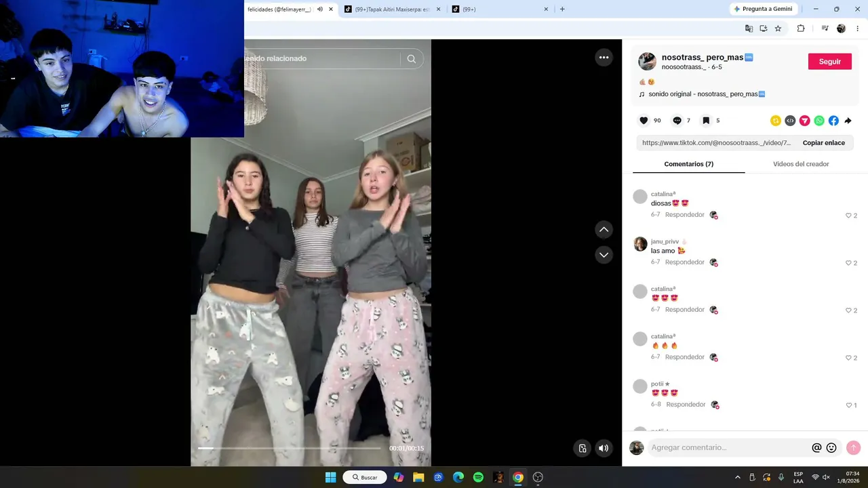Open the Copilot app from the taskbar
Image resolution: width=868 pixels, height=488 pixels.
pyautogui.click(x=399, y=477)
